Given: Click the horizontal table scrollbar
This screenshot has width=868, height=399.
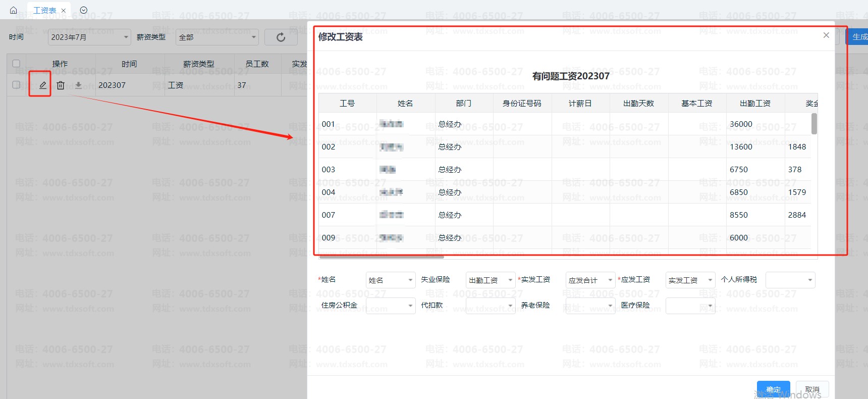Looking at the screenshot, I should click(381, 257).
